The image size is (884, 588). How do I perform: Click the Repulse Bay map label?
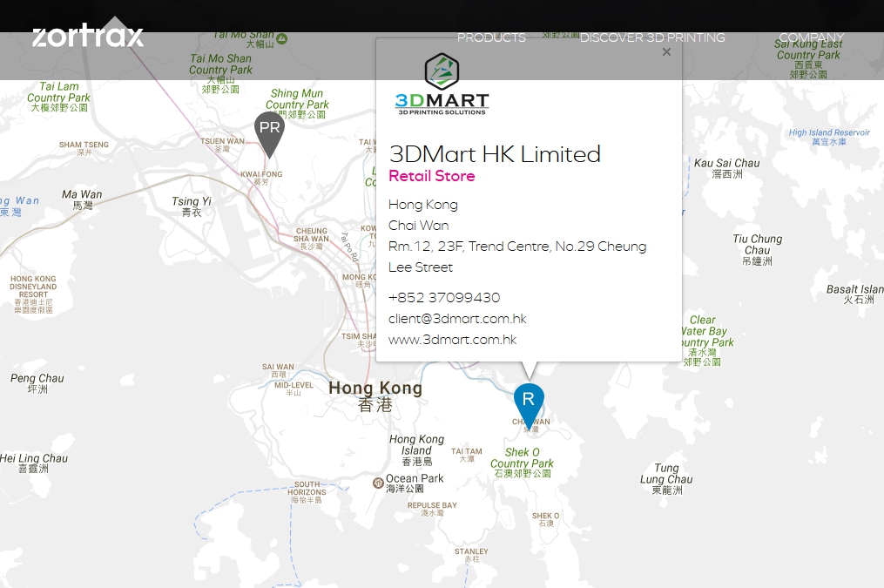(x=432, y=509)
